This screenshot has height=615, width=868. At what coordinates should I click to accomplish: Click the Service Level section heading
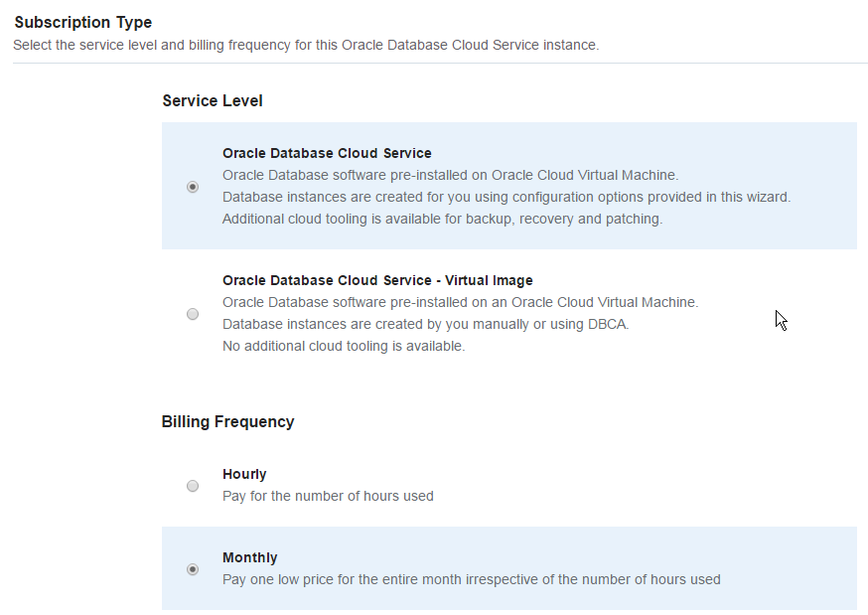(x=213, y=100)
